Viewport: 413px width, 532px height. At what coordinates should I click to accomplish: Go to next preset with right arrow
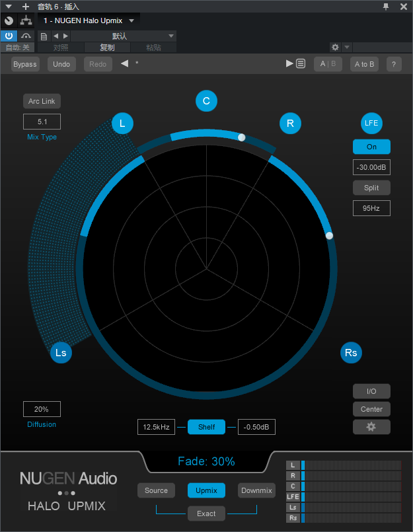coord(289,63)
